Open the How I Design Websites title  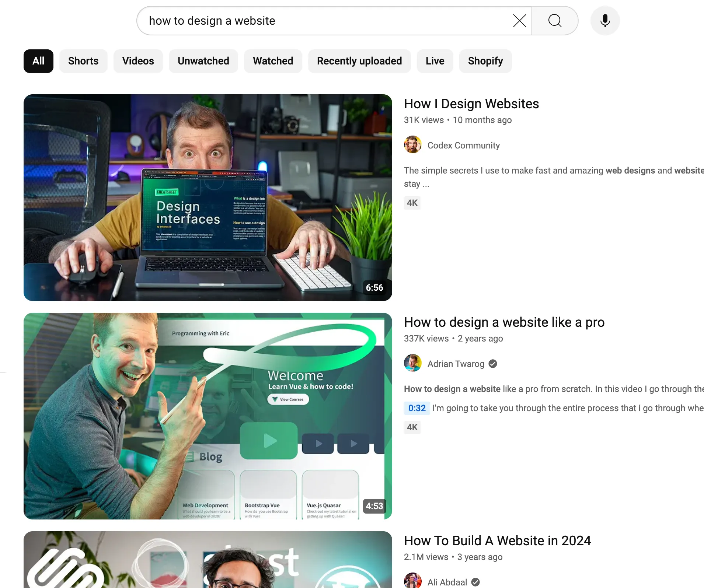pyautogui.click(x=471, y=104)
